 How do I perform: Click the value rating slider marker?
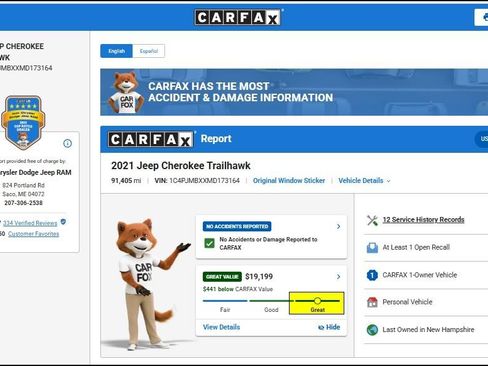point(317,301)
